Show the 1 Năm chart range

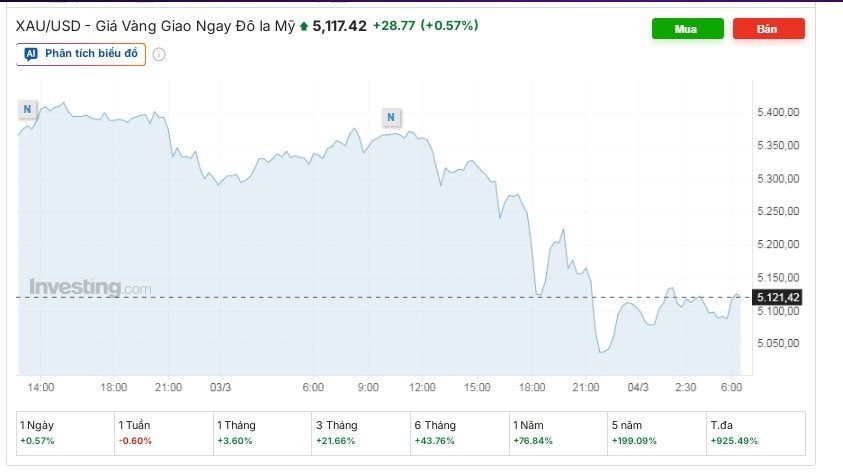point(557,432)
